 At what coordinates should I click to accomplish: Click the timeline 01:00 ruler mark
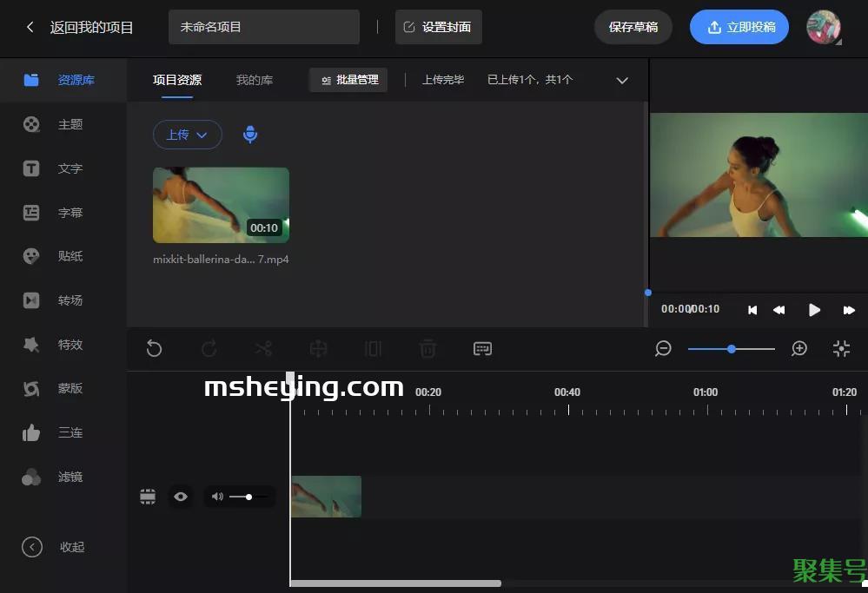pos(706,392)
